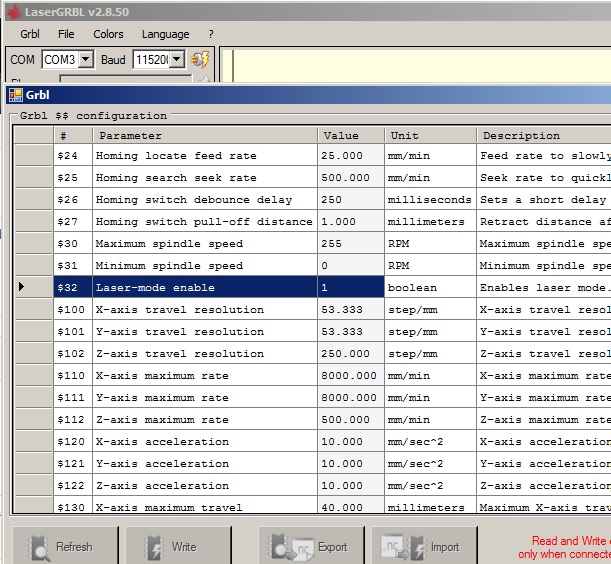Click 'Maximum spindle speed' parameter cell
Viewport: 611px width, 564px height.
pyautogui.click(x=205, y=244)
